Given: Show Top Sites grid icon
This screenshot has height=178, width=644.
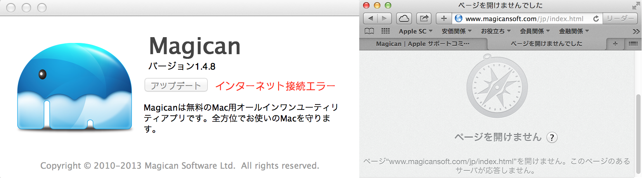Looking at the screenshot, I should [x=385, y=31].
